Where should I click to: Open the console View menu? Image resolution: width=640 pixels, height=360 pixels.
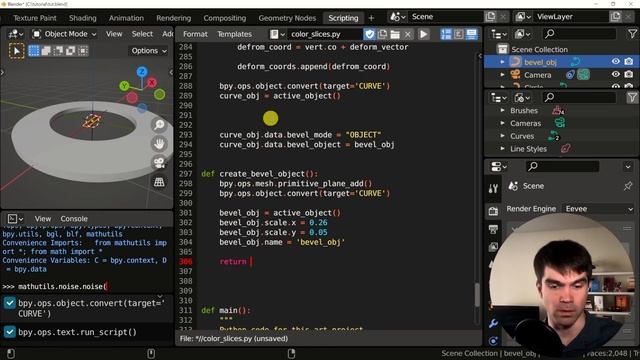tap(42, 219)
